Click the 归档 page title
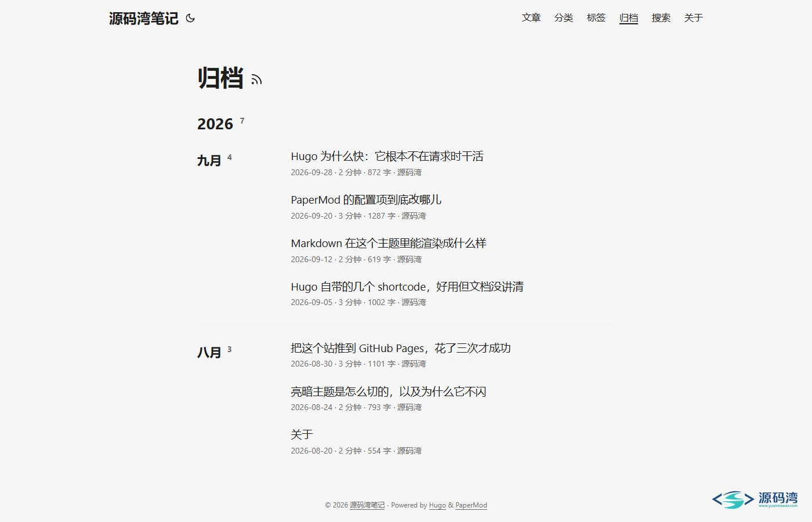The width and height of the screenshot is (812, 522). pyautogui.click(x=220, y=78)
